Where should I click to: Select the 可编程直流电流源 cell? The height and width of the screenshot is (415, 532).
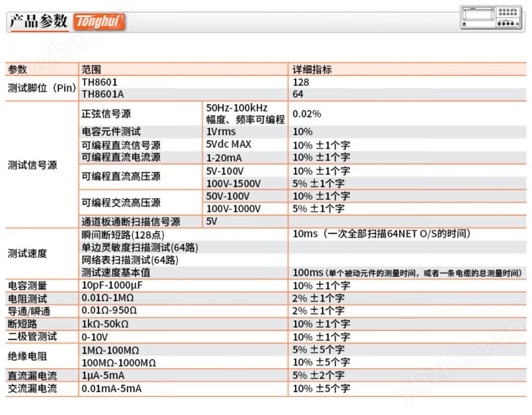point(121,157)
